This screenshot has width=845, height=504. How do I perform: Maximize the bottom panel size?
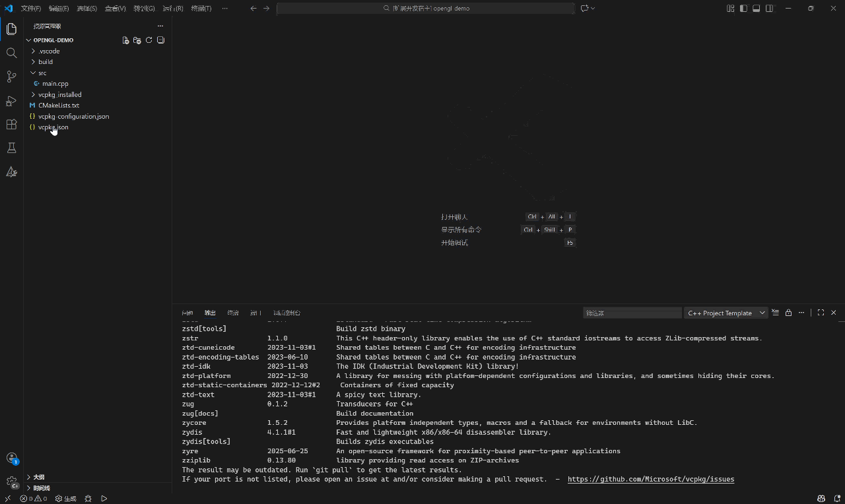821,313
